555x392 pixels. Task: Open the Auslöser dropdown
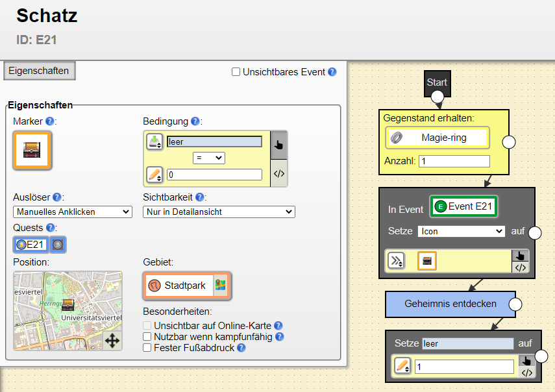[x=72, y=212]
